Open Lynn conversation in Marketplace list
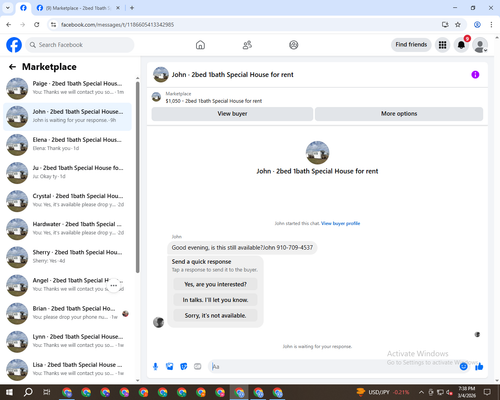500x400 pixels. click(67, 342)
